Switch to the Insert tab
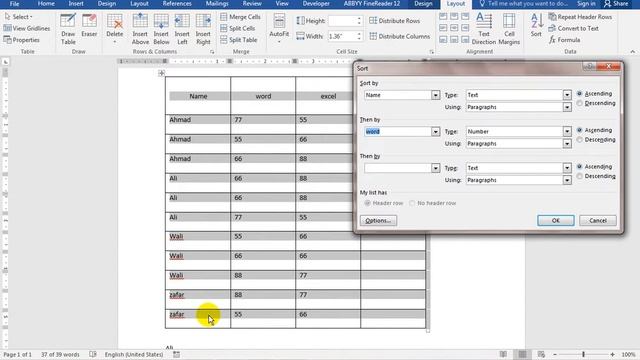 76,4
